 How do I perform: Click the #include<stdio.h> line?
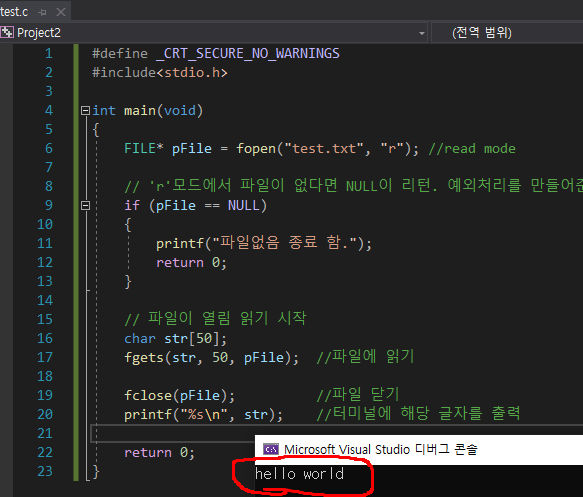coord(160,72)
